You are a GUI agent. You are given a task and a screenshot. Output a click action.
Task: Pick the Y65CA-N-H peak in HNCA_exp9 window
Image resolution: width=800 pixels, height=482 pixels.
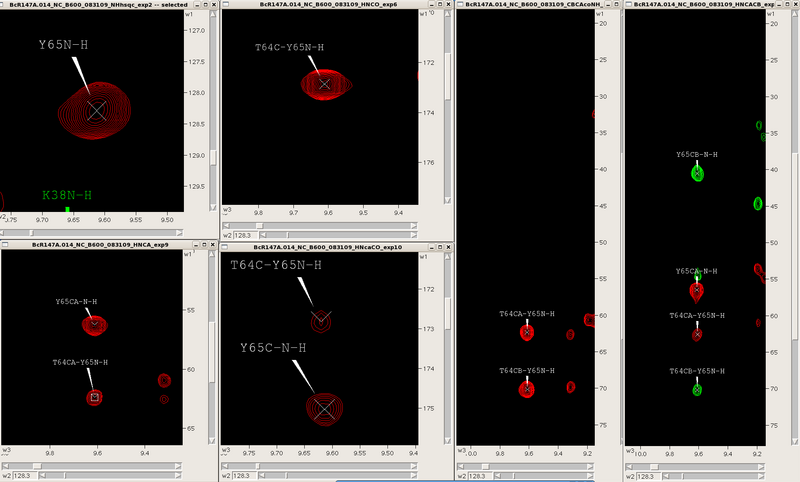tap(95, 323)
